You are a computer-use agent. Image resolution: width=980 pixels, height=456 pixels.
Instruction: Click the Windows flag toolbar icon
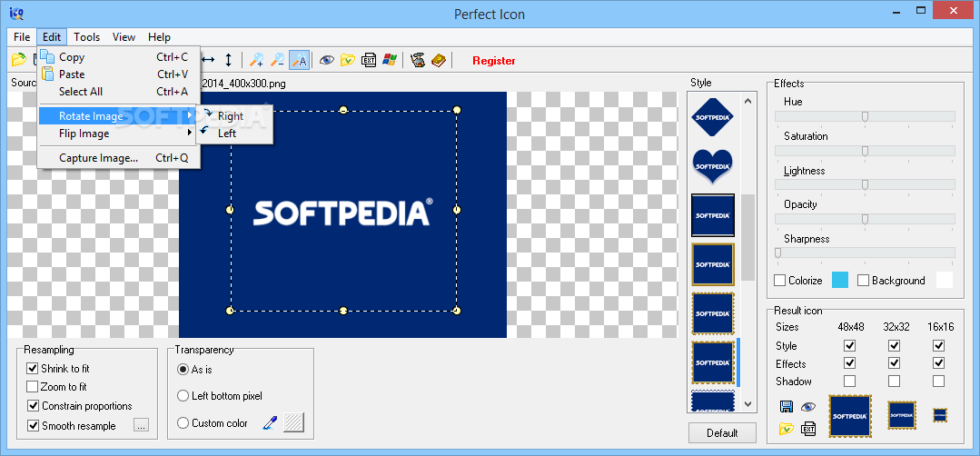(390, 60)
